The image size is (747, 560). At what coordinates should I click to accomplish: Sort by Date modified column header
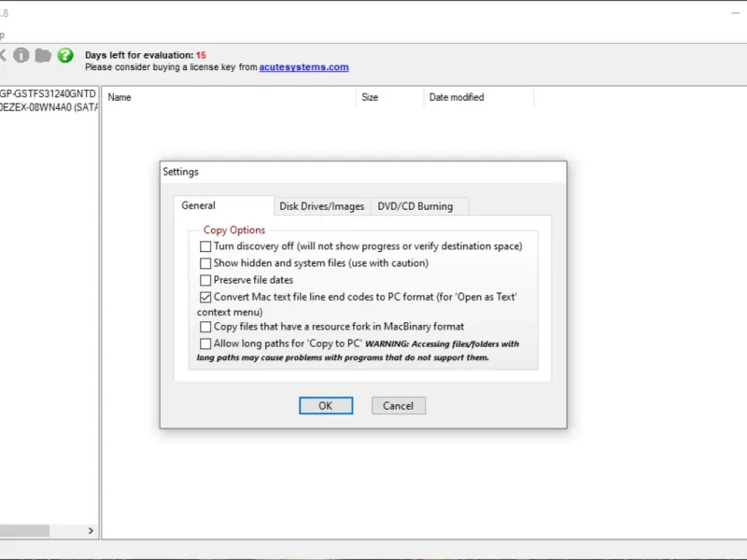click(478, 97)
